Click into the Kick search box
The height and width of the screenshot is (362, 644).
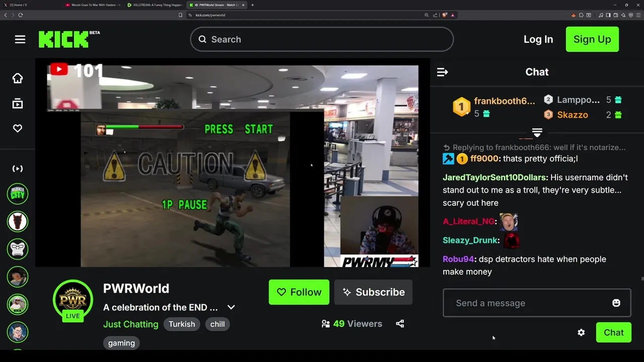point(322,39)
